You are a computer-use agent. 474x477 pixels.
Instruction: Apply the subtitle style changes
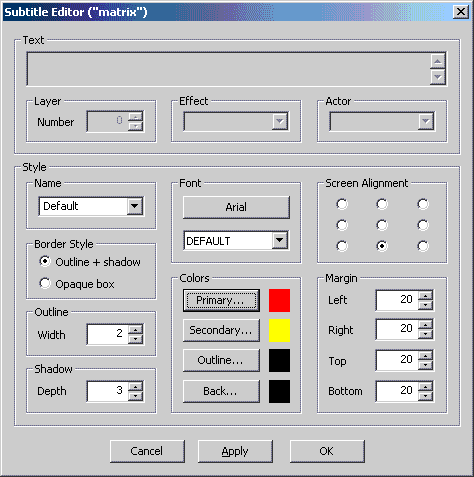(x=235, y=451)
